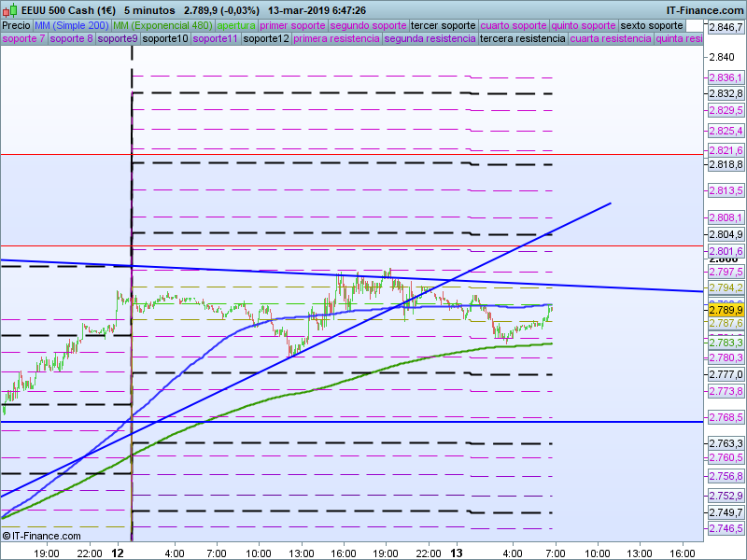This screenshot has height=560, width=747.
Task: Click the 2.746,5 price label
Action: pos(726,528)
